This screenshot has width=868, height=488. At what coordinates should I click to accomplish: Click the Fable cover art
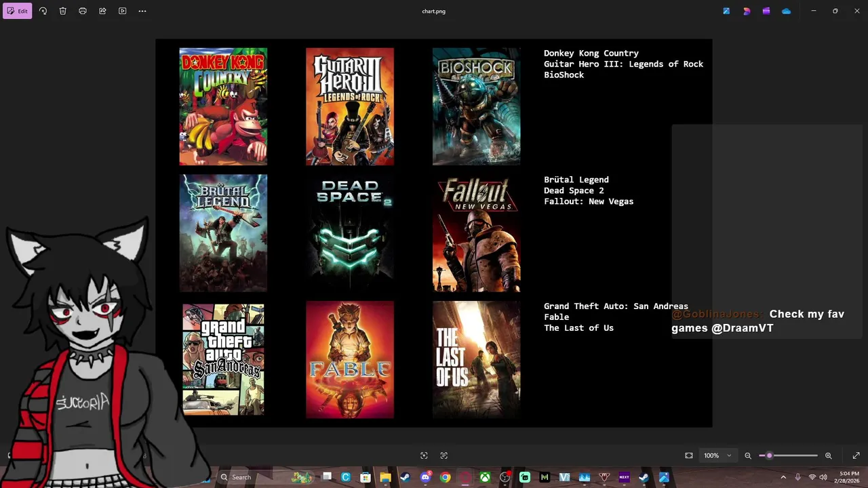350,360
